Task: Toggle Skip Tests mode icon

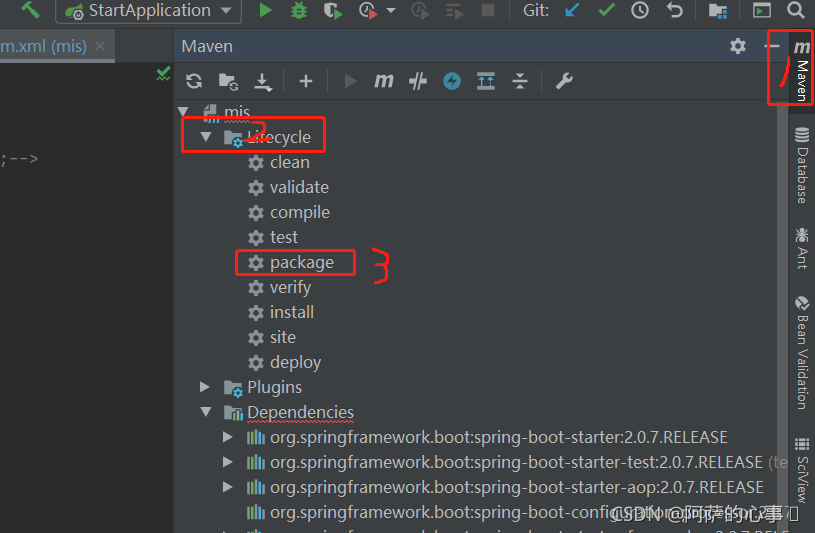Action: [x=417, y=81]
